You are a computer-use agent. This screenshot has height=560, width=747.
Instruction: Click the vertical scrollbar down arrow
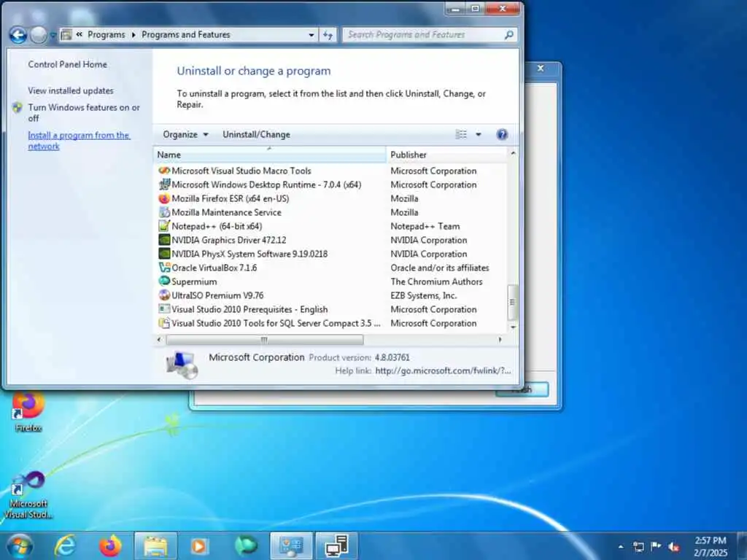(513, 327)
